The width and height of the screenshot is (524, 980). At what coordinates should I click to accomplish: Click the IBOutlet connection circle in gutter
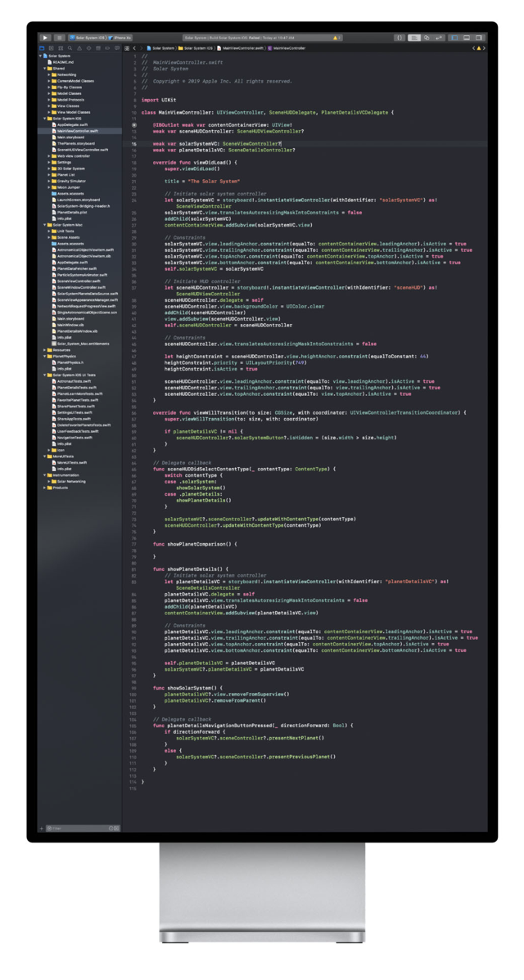(x=134, y=124)
